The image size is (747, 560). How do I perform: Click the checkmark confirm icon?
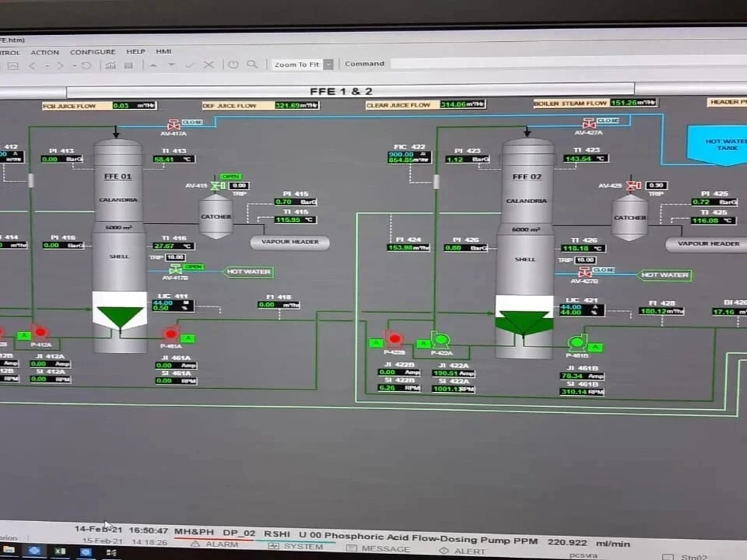[x=190, y=65]
